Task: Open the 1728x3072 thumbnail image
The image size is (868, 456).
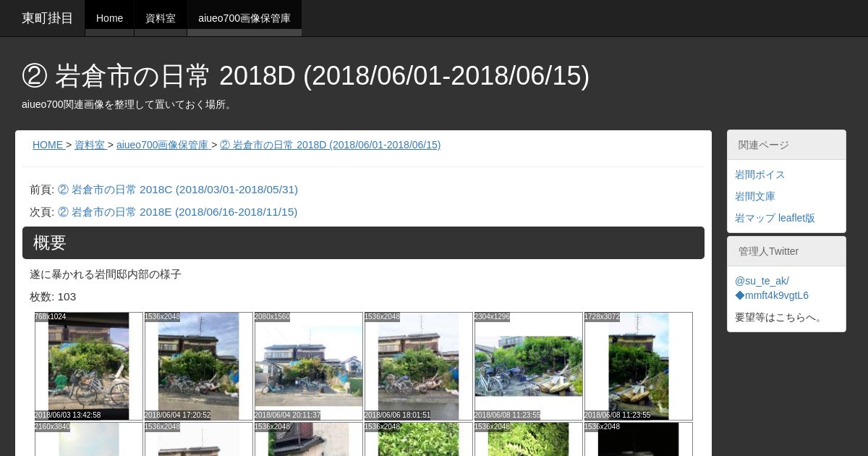Action: click(639, 366)
